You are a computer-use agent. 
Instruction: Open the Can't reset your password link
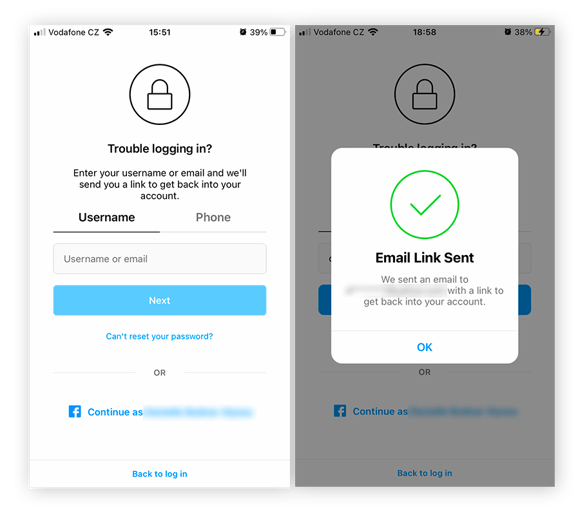click(159, 336)
